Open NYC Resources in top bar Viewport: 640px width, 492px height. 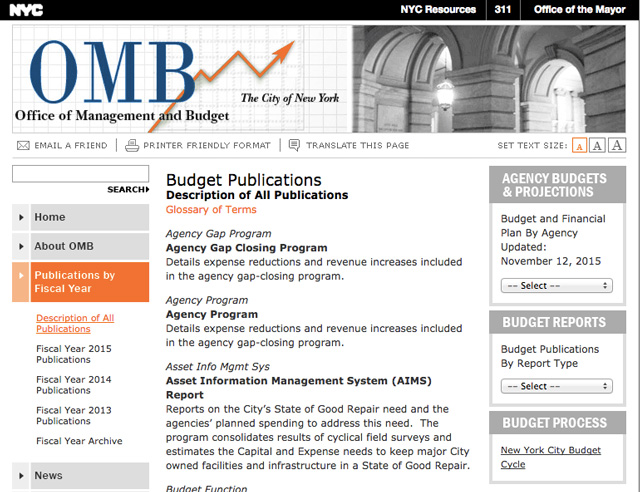pos(438,10)
